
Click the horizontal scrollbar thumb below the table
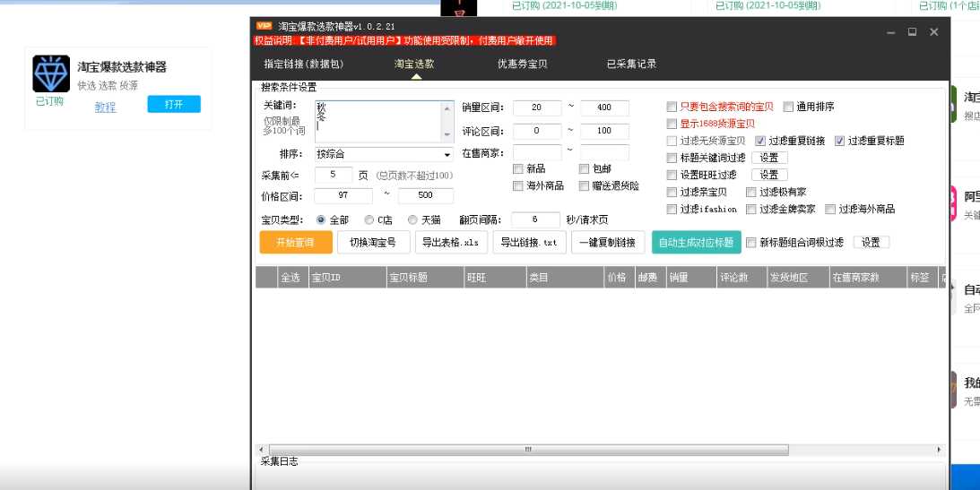pyautogui.click(x=529, y=450)
